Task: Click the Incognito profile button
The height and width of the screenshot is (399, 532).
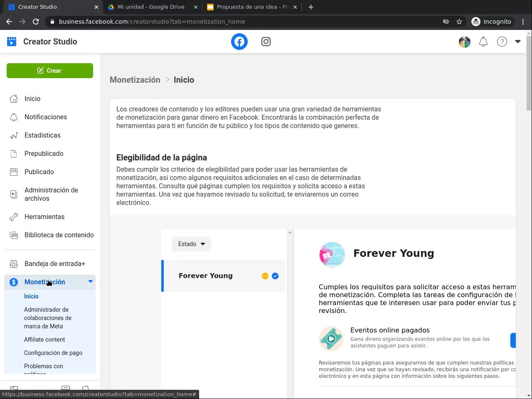Action: [x=493, y=22]
